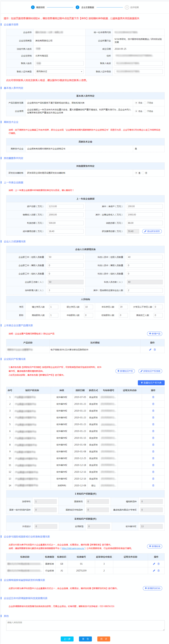Select 不符合 for 产品及服务范围
The height and width of the screenshot is (644, 169).
tap(145, 103)
